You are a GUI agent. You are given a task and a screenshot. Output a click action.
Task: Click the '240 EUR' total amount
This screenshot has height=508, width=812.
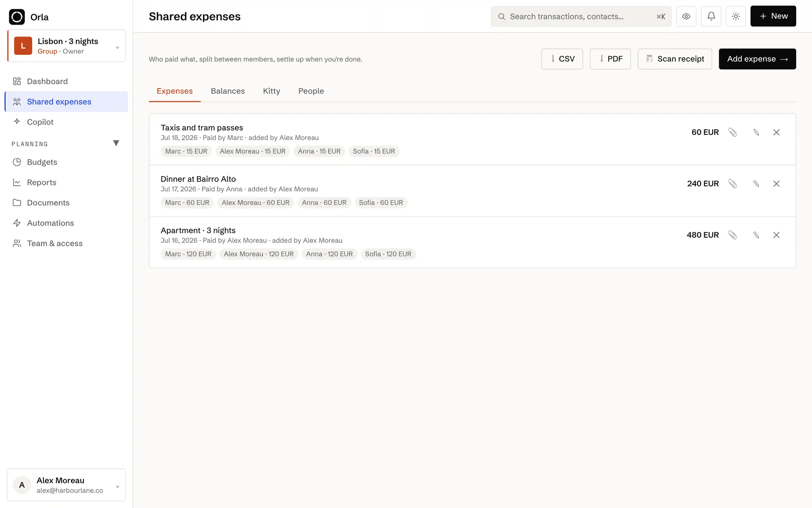[x=703, y=183]
